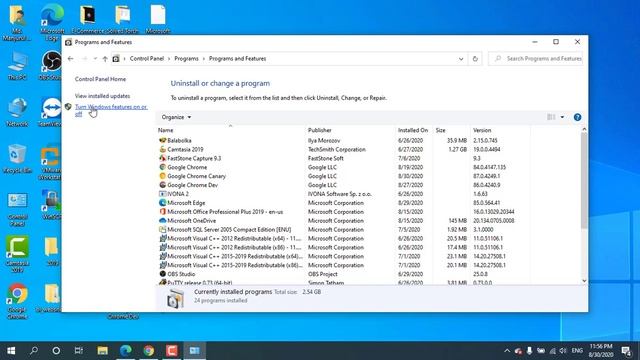This screenshot has width=640, height=360.
Task: Click the Google Chrome desktop shortcut
Action: [x=17, y=301]
